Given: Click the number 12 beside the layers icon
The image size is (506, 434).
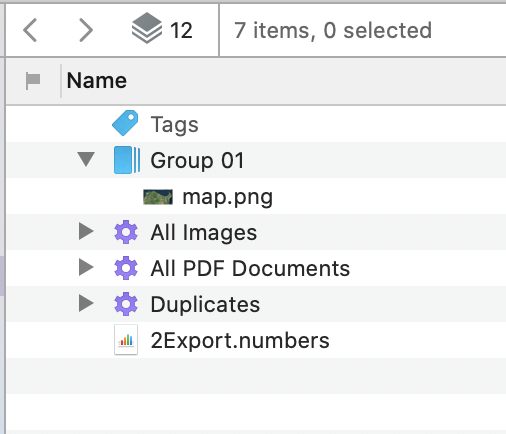Looking at the screenshot, I should (x=181, y=31).
